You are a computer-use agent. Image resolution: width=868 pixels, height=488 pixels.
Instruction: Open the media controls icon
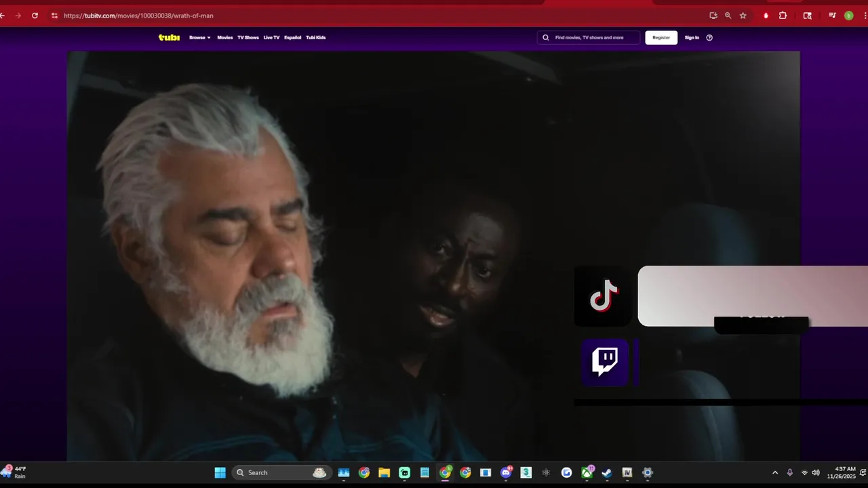[832, 16]
